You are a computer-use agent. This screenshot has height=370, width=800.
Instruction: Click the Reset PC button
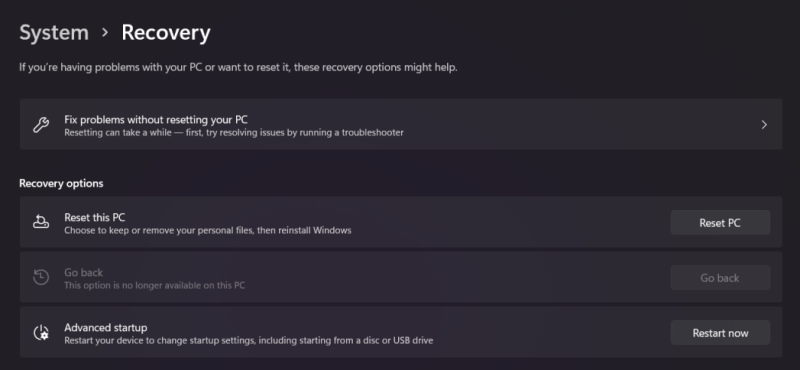click(x=720, y=223)
